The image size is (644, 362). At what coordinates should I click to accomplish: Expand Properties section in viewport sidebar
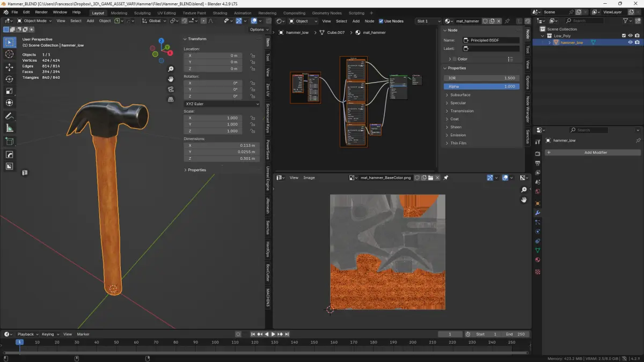point(196,170)
